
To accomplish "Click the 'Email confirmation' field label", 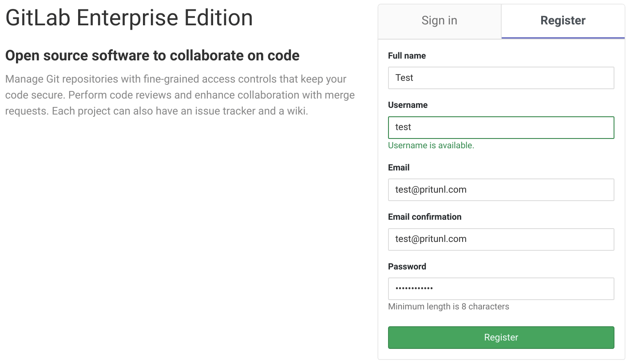I will tap(424, 217).
